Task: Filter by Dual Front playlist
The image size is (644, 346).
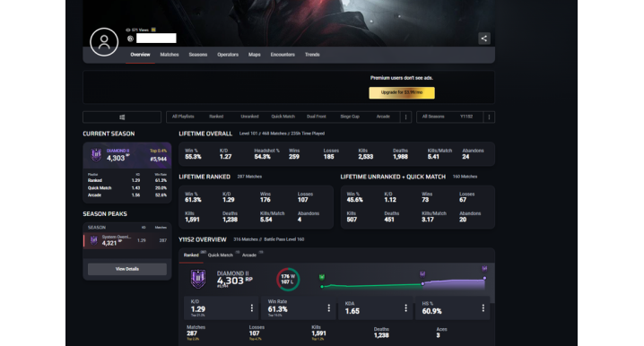Action: 317,117
